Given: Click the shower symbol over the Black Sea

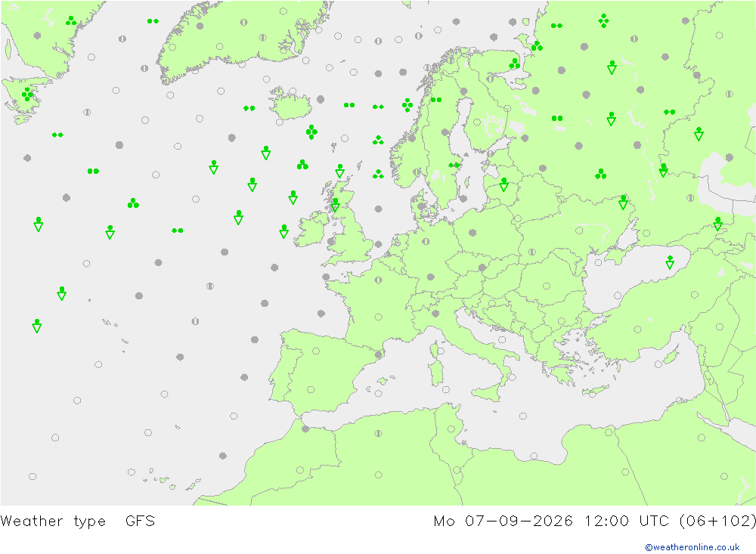Looking at the screenshot, I should 670,262.
